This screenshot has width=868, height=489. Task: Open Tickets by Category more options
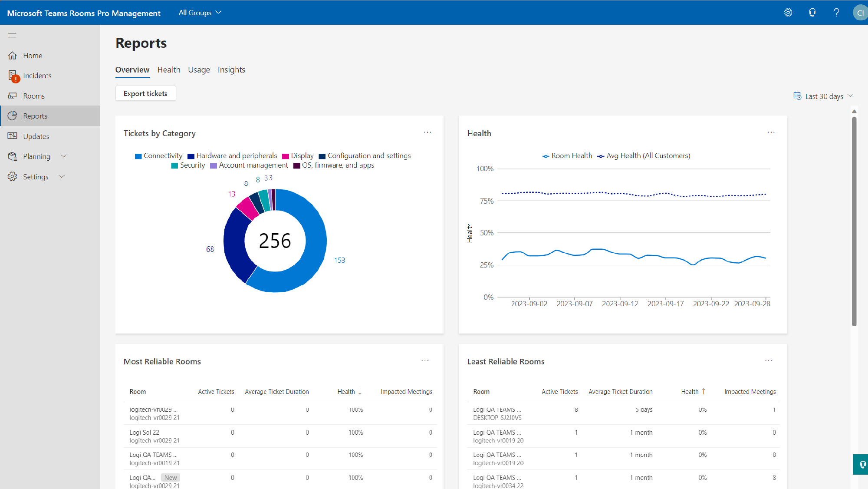[427, 132]
